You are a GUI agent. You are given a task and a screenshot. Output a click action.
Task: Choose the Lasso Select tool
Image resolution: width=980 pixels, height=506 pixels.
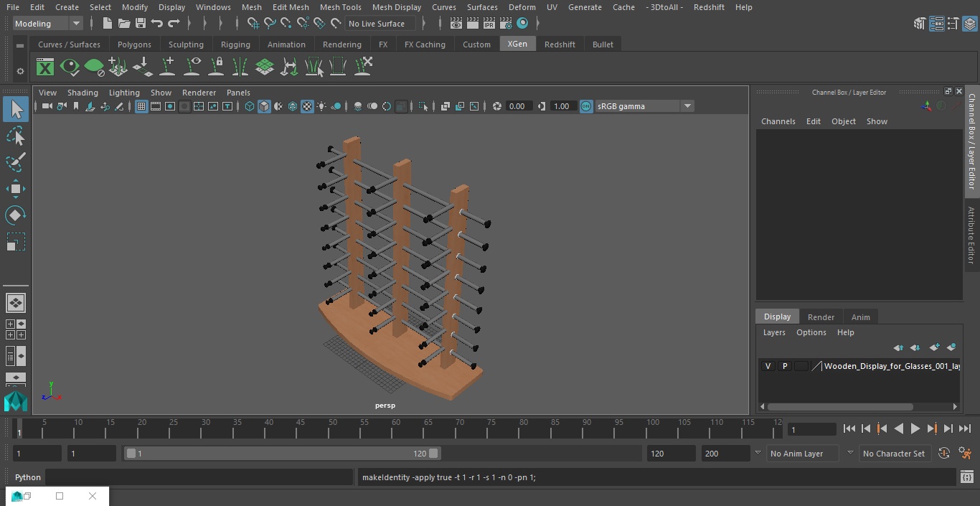16,136
